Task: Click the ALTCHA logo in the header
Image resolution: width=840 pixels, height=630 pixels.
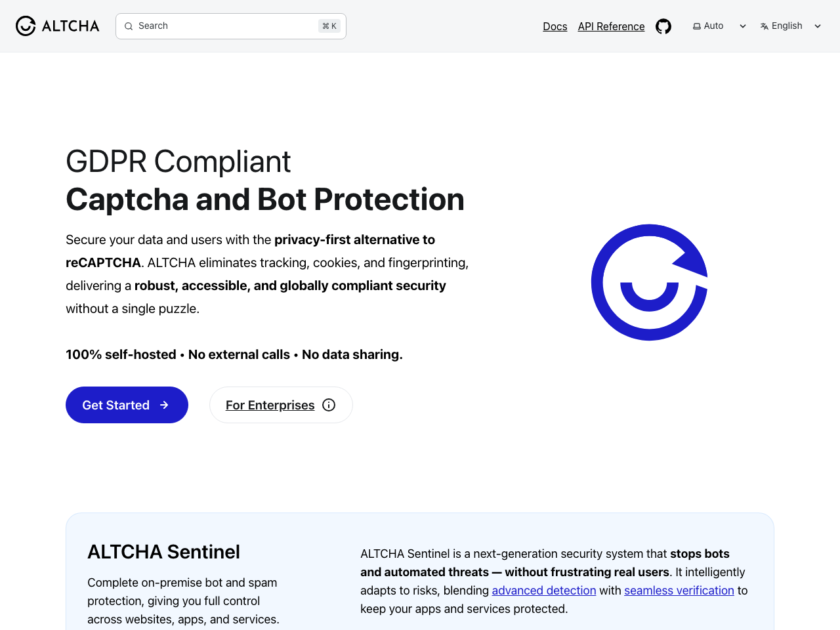Action: (x=56, y=26)
